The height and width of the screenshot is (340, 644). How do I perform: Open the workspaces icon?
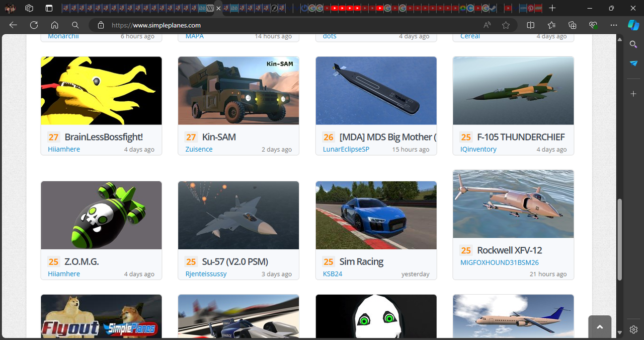coord(29,8)
